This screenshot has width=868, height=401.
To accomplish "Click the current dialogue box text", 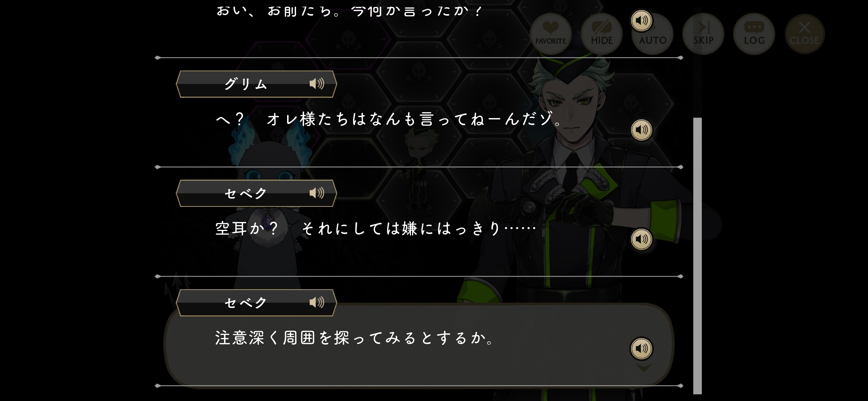I will pos(354,338).
